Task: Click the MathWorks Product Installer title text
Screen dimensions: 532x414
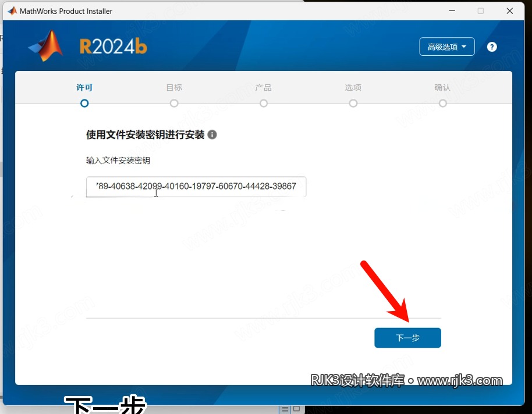Action: [x=66, y=11]
